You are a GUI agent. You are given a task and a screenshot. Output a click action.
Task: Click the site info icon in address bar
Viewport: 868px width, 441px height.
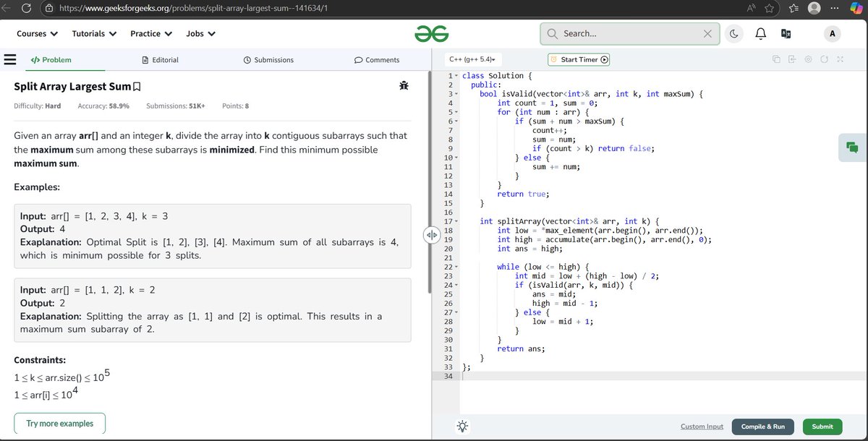(x=49, y=7)
